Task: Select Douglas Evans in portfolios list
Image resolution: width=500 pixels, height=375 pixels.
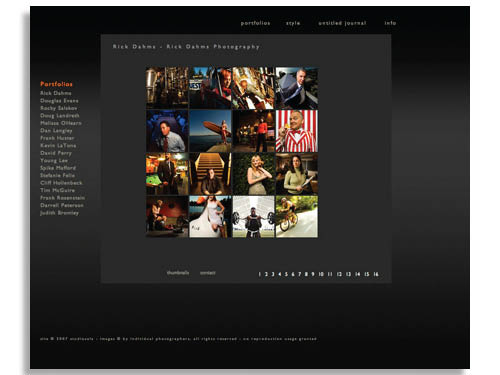Action: (59, 101)
